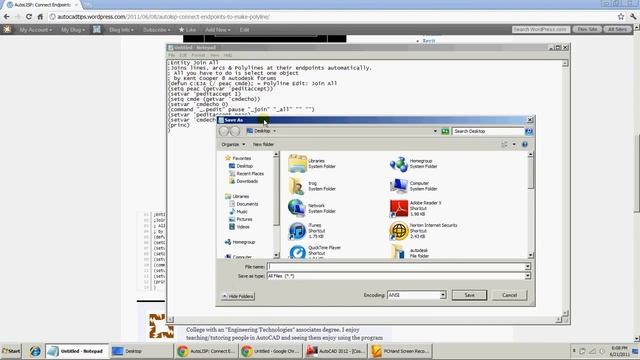Expand the Save as type dropdown
This screenshot has width=640, height=360.
click(x=527, y=276)
